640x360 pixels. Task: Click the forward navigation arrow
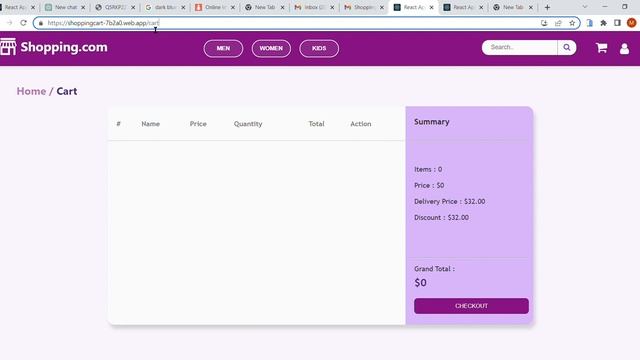(10, 23)
